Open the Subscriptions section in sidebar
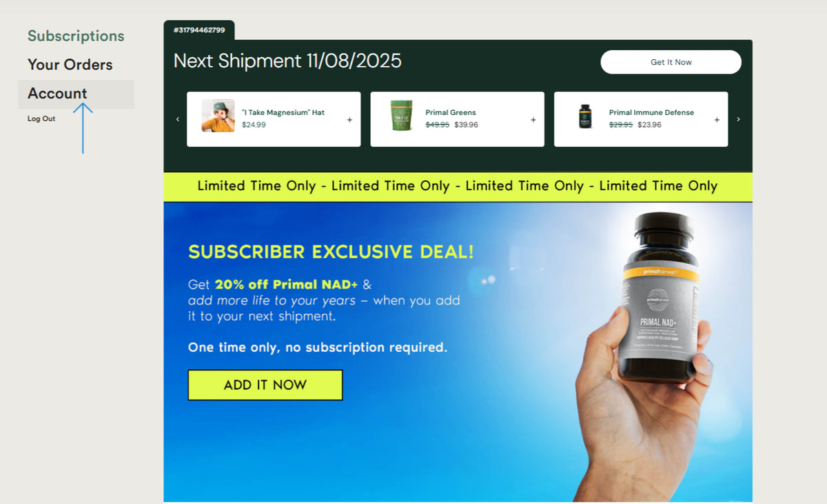The width and height of the screenshot is (827, 504). pyautogui.click(x=76, y=36)
